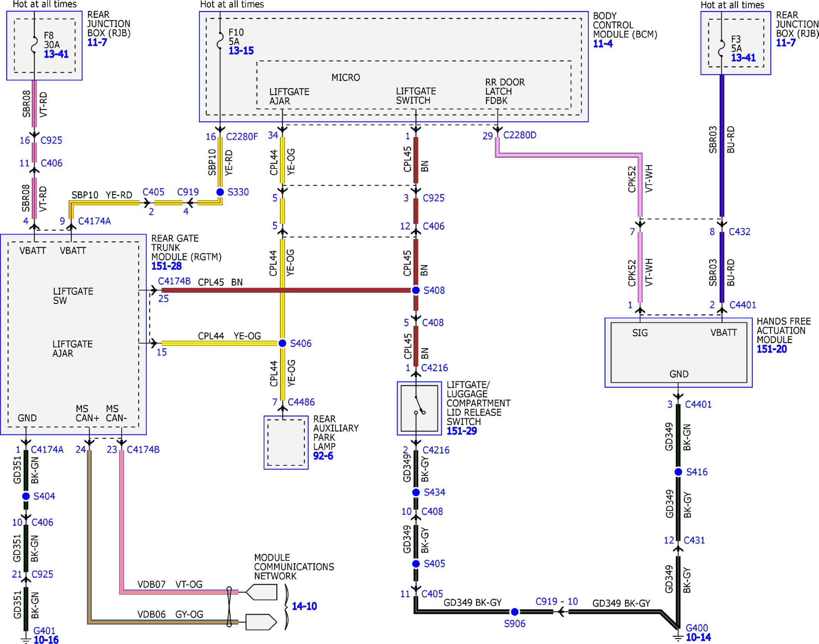Open the 151-29 lid release switch reference
Image resolution: width=819 pixels, height=644 pixels.
[461, 431]
